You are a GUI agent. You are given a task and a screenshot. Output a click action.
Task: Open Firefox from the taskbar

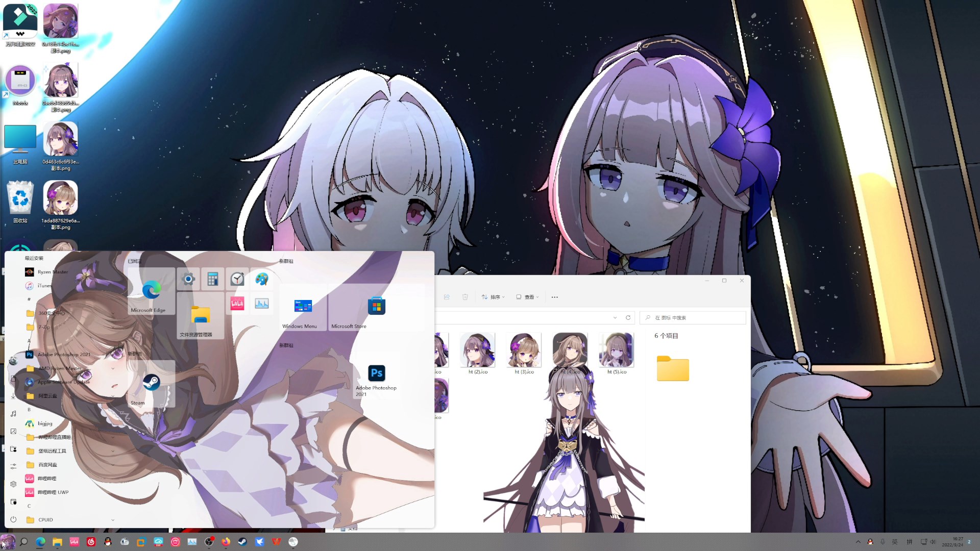226,542
